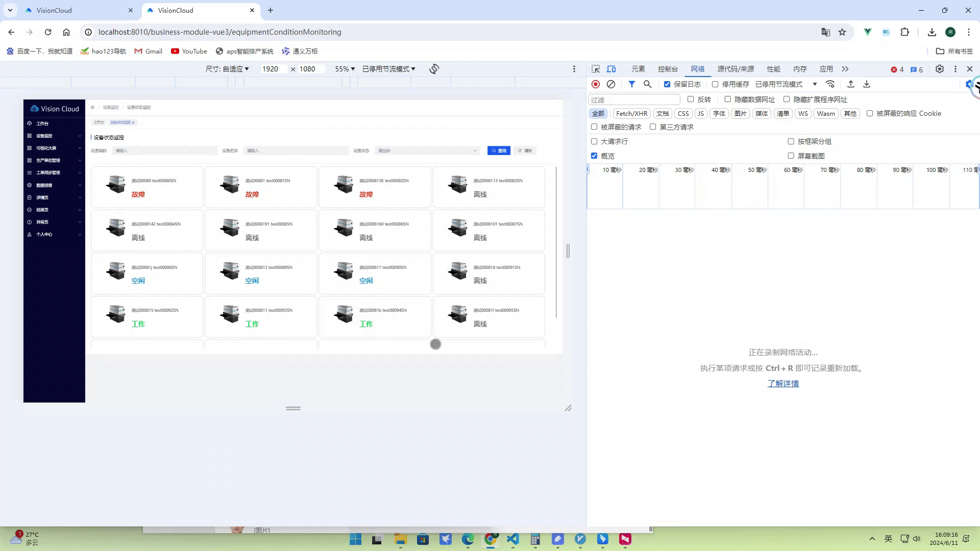Image resolution: width=980 pixels, height=551 pixels.
Task: Open the browser extensions puzzle icon
Action: (905, 32)
